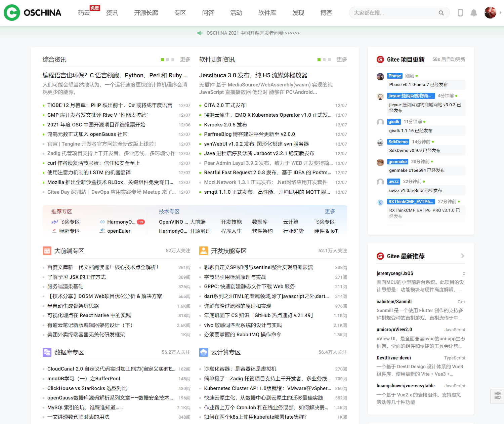Click 更多 in 软件更新资讯 header
504x424 pixels.
point(342,60)
